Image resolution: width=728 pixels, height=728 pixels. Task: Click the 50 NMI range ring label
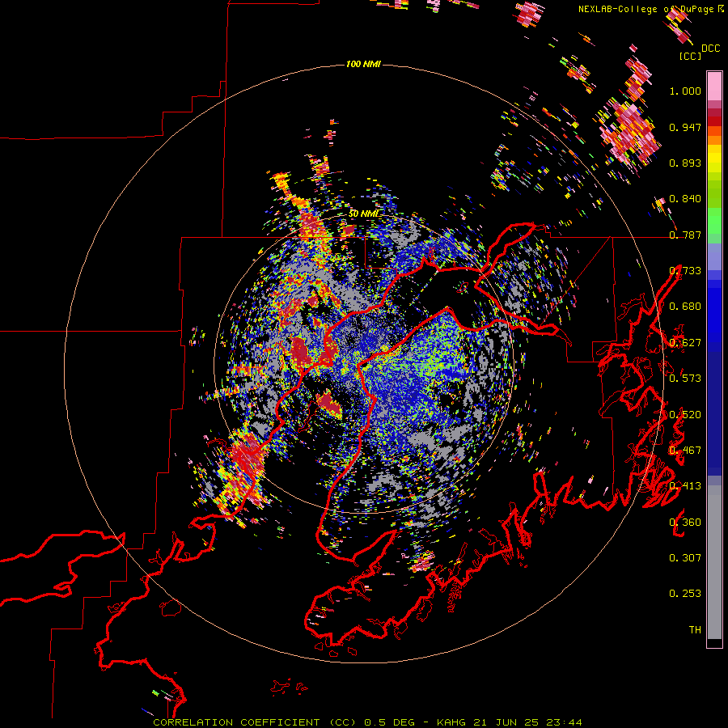(x=364, y=214)
